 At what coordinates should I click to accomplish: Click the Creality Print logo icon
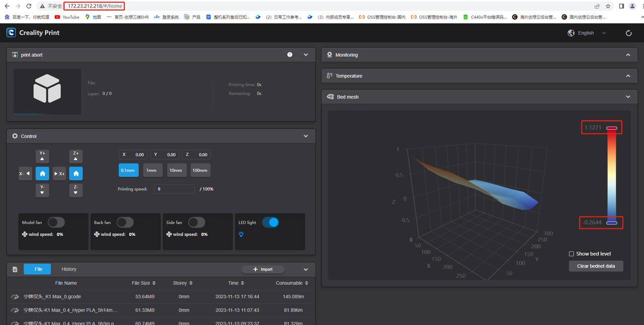[x=11, y=33]
